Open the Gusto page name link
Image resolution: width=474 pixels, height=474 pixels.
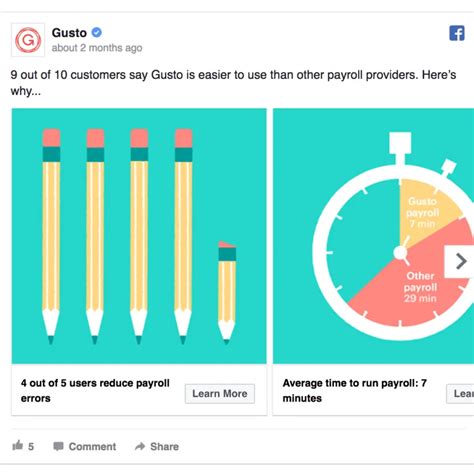pos(69,33)
